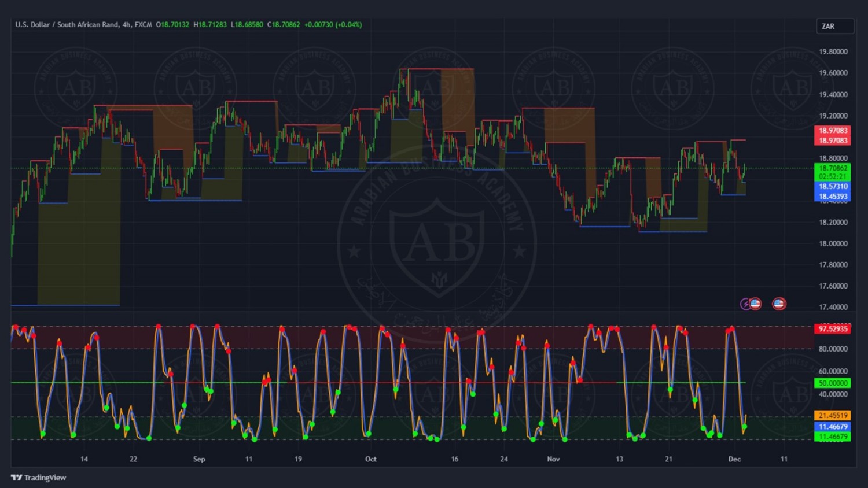Open the ZAR currency selector

tap(834, 26)
